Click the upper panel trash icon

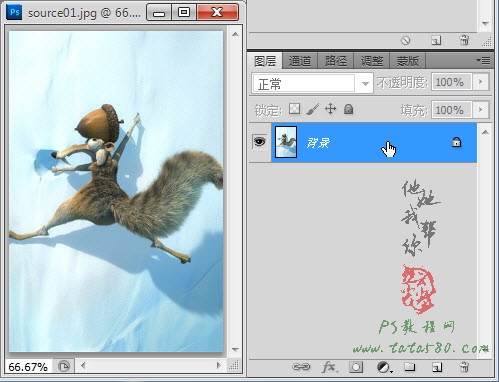click(464, 40)
